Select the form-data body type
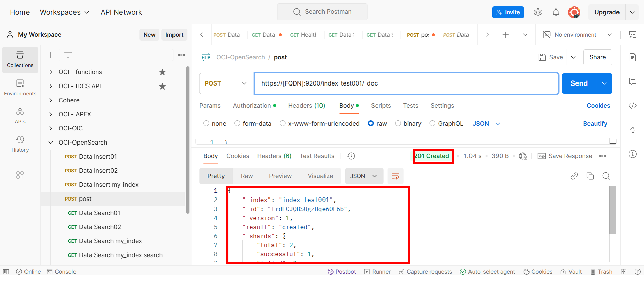The image size is (644, 284). click(237, 123)
